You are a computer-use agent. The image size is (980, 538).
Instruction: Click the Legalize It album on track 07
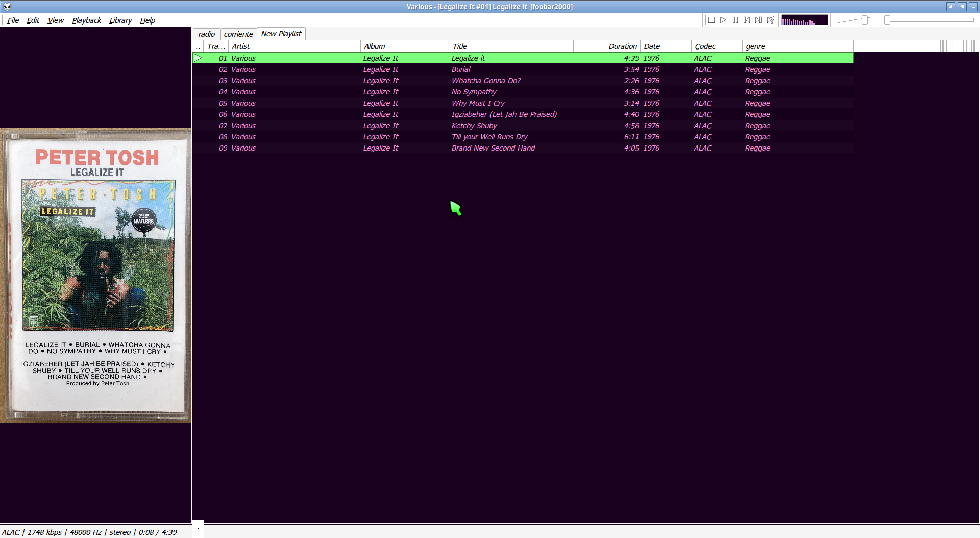[381, 126]
